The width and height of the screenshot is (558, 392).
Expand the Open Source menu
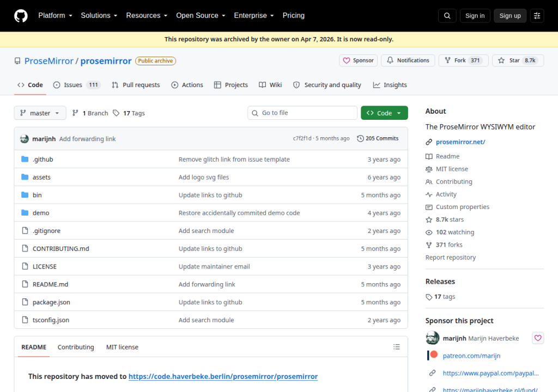(x=201, y=16)
